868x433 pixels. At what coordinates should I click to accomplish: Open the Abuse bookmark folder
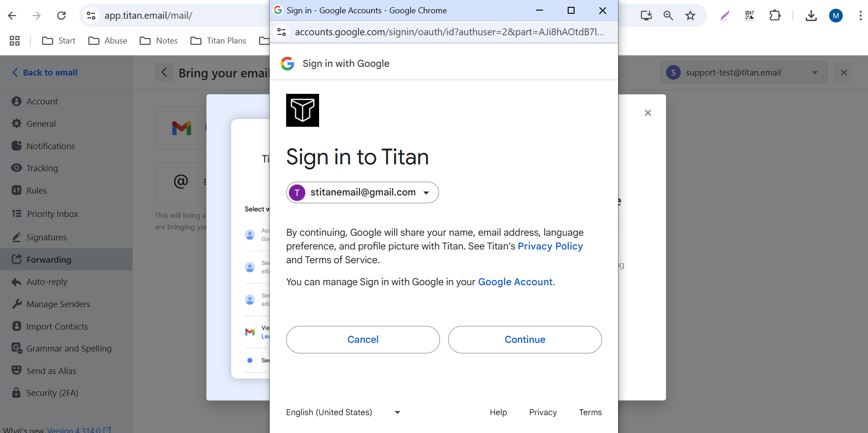pyautogui.click(x=108, y=41)
